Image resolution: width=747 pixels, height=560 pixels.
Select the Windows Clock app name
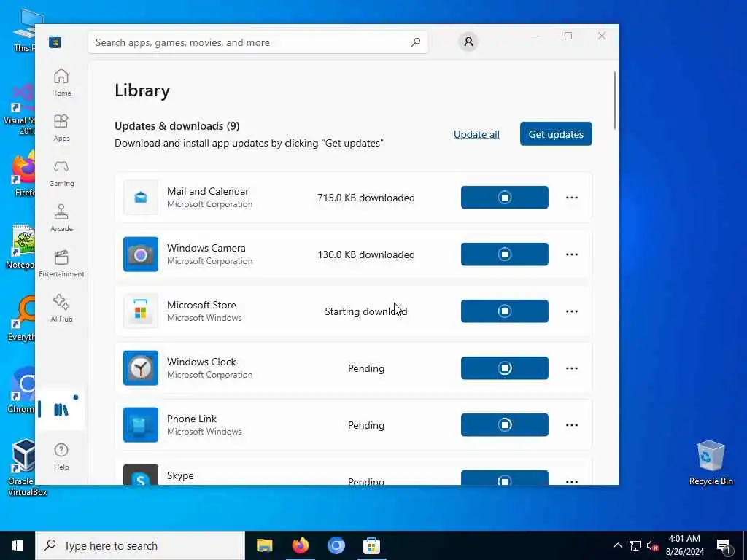click(201, 362)
